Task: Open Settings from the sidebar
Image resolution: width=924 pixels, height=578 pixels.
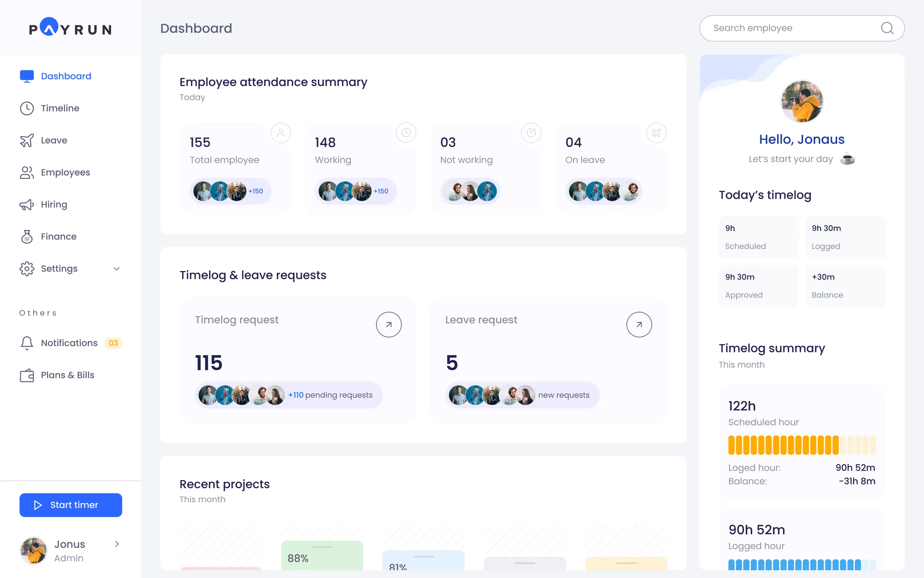Action: tap(59, 269)
